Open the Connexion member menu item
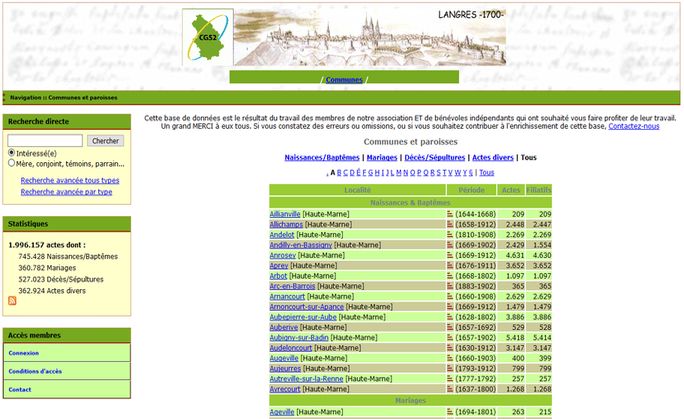The image size is (684, 419). point(24,353)
